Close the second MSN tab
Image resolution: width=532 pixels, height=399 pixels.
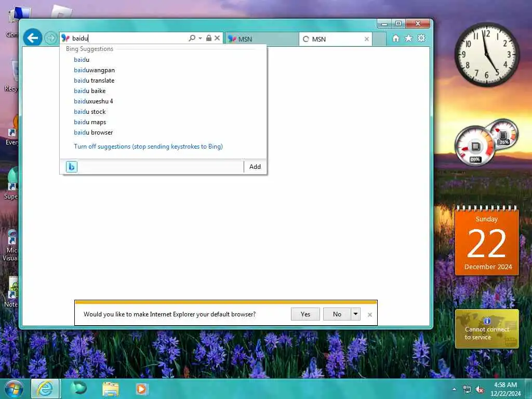367,39
